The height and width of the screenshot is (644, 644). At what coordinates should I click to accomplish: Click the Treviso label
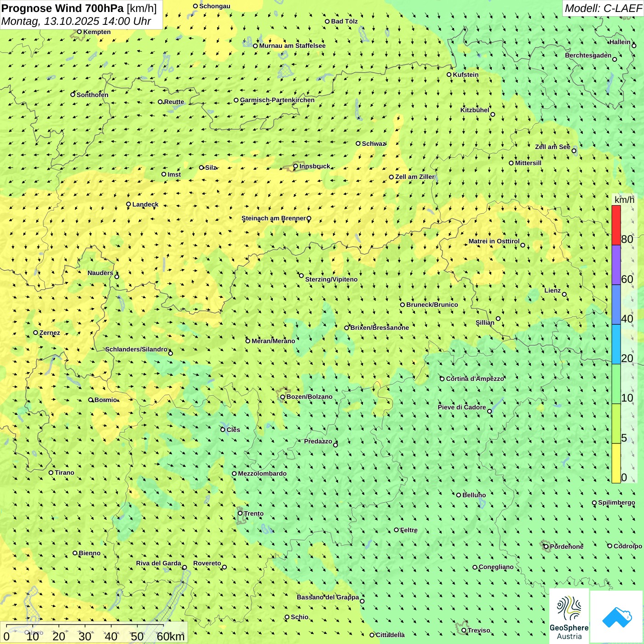tap(479, 630)
